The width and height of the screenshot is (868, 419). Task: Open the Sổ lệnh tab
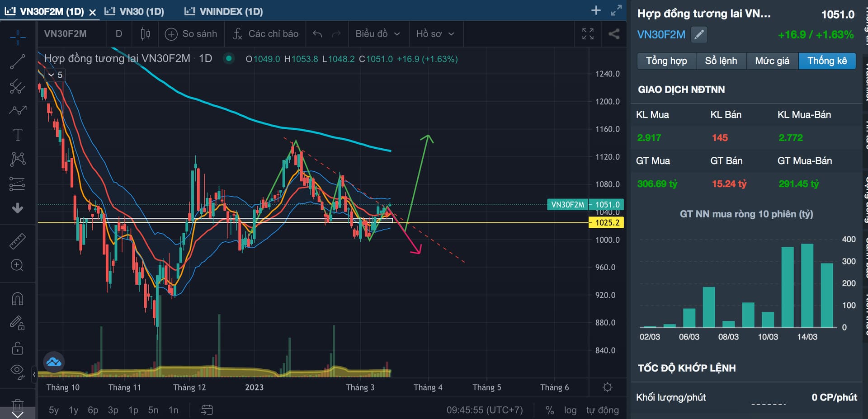(x=721, y=61)
